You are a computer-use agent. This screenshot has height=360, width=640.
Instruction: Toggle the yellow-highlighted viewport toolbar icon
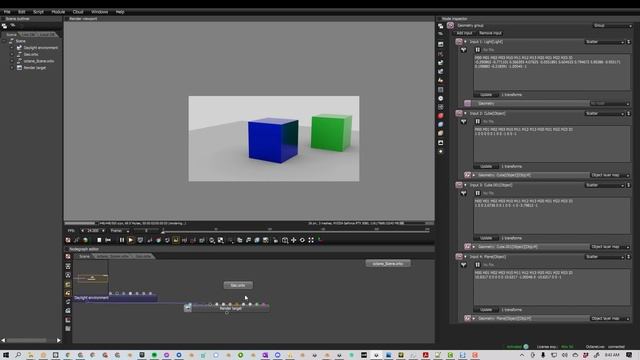click(176, 240)
